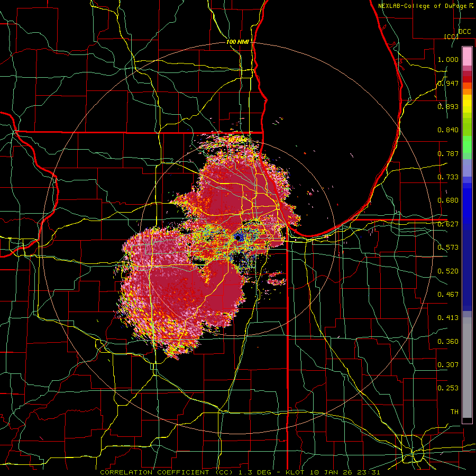The height and width of the screenshot is (476, 476).
Task: Select the 0.787 scale value
Action: coord(448,153)
